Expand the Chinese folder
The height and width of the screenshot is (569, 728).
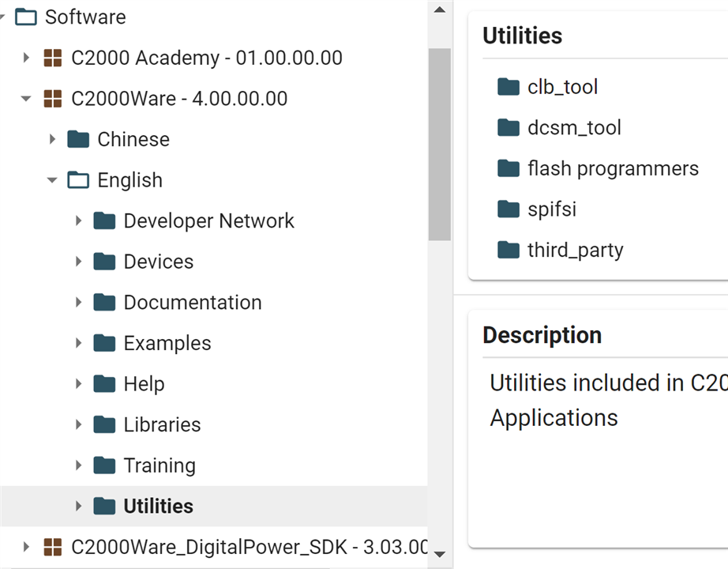point(52,139)
